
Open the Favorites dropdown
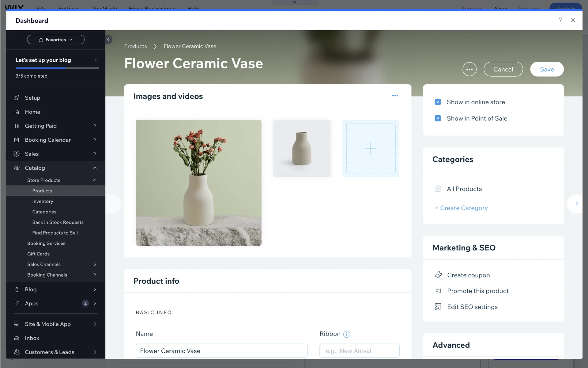[56, 40]
